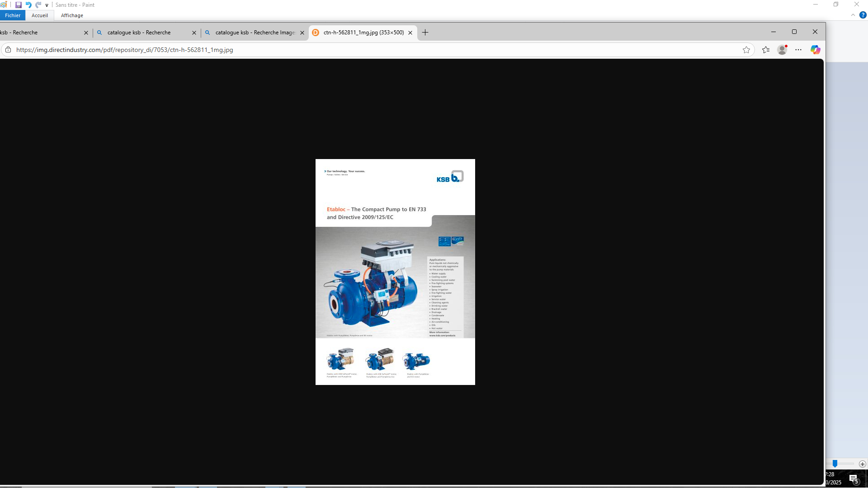This screenshot has width=868, height=488.
Task: Switch to the 'catalogue ksb - Recherche' browser tab
Action: (x=139, y=33)
